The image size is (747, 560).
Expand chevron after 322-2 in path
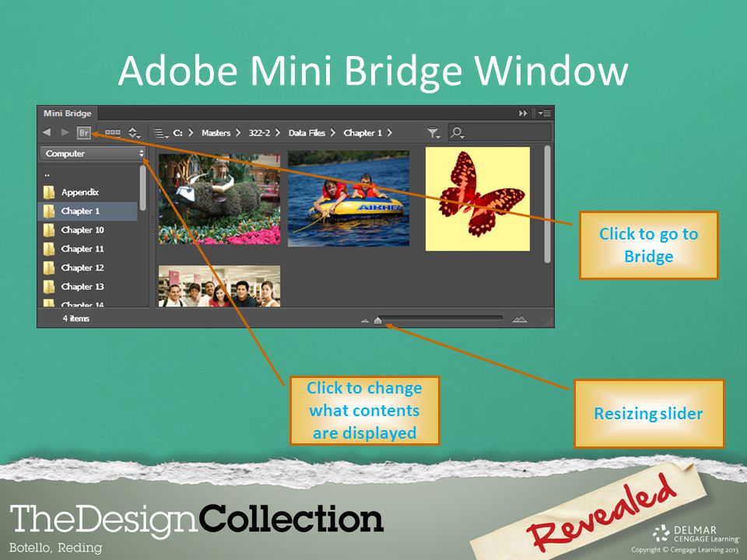pyautogui.click(x=278, y=133)
